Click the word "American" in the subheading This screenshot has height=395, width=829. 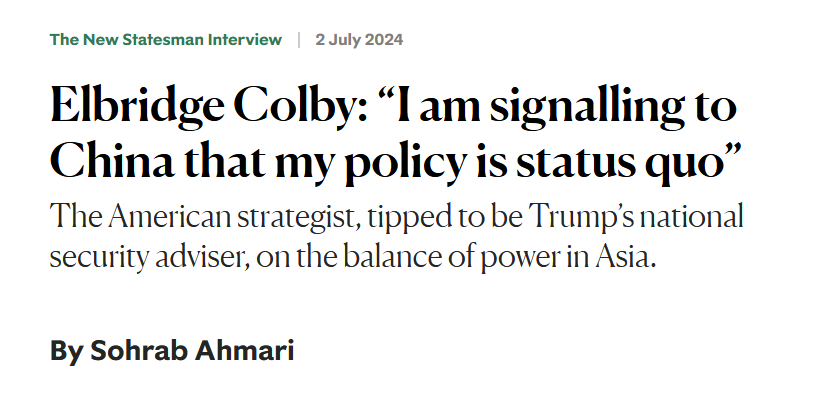pyautogui.click(x=169, y=217)
